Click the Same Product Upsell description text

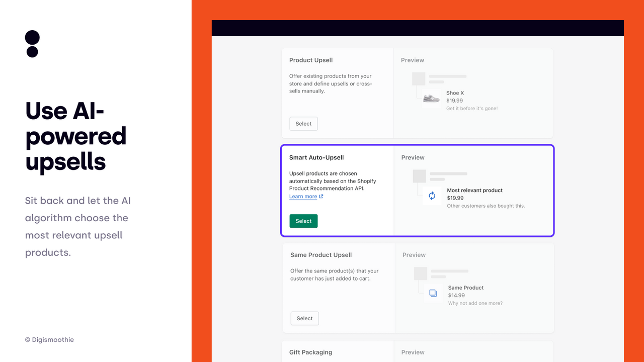335,275
